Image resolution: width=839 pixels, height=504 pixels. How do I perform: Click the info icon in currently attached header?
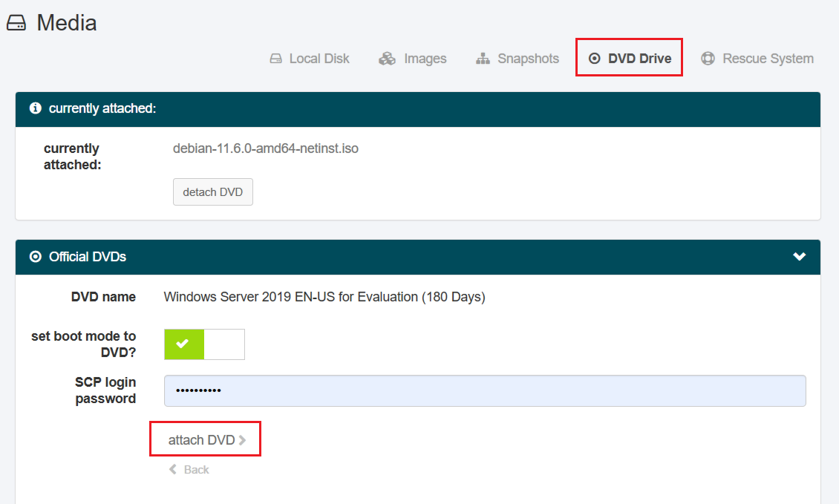click(35, 108)
